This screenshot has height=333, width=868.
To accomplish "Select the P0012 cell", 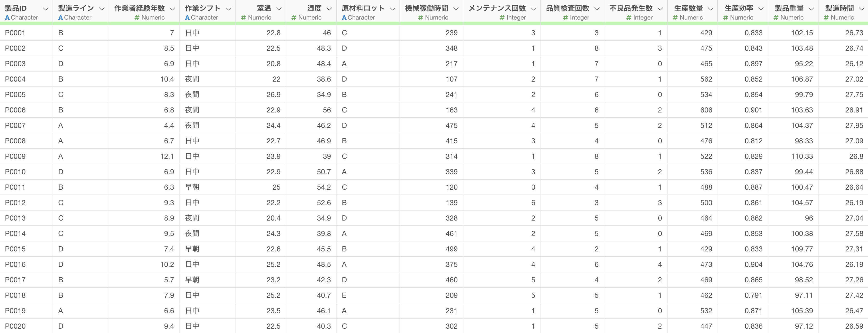I will 26,202.
